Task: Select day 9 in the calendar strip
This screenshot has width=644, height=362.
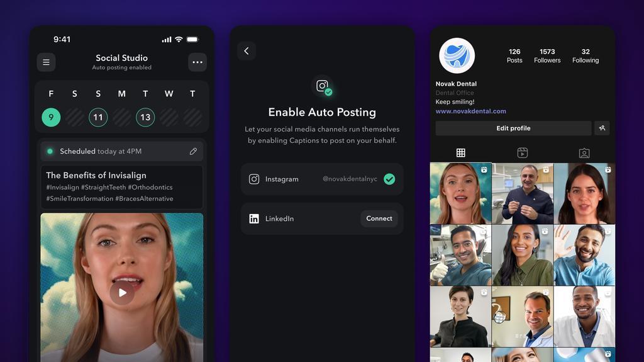Action: pos(51,117)
